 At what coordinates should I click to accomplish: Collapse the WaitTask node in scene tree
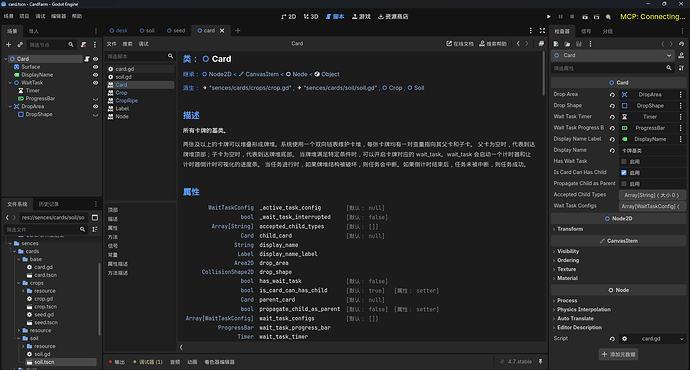(x=10, y=83)
